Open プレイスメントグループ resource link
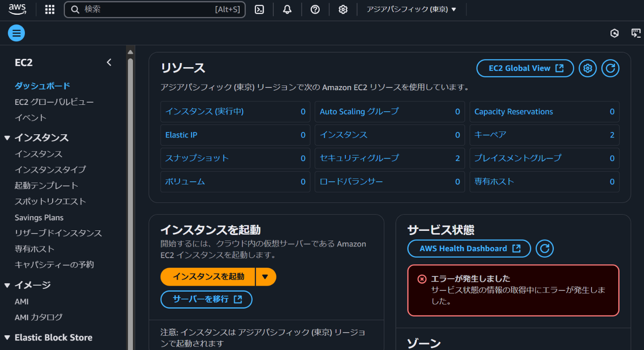Image resolution: width=644 pixels, height=350 pixels. (518, 158)
